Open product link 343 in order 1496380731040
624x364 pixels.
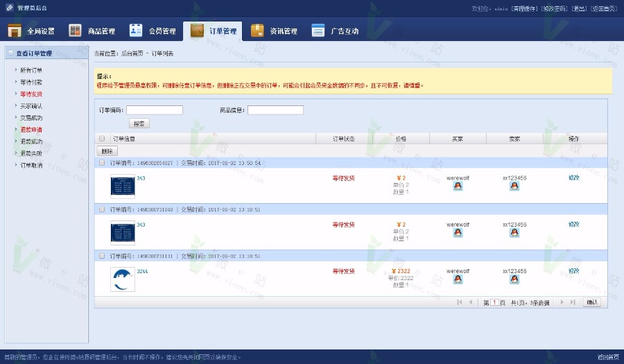point(141,225)
